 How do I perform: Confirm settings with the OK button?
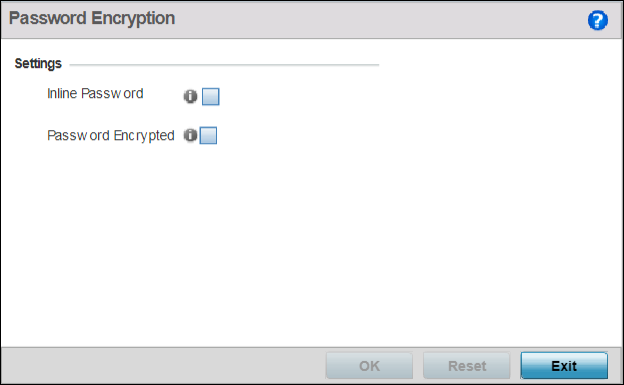coord(369,365)
